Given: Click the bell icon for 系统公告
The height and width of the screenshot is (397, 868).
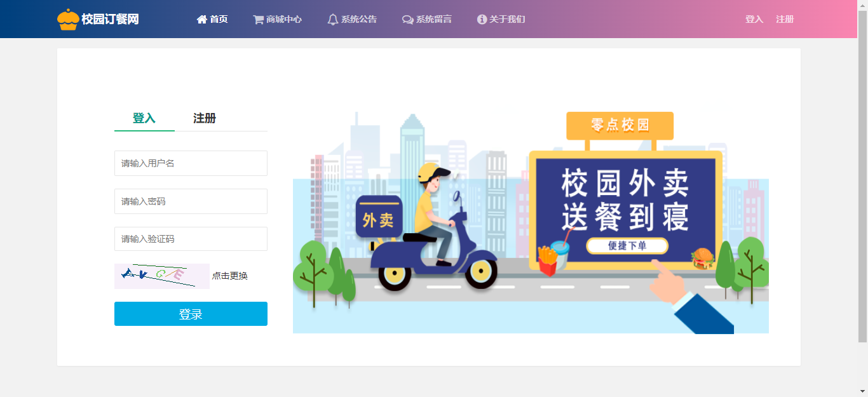Looking at the screenshot, I should (x=333, y=20).
